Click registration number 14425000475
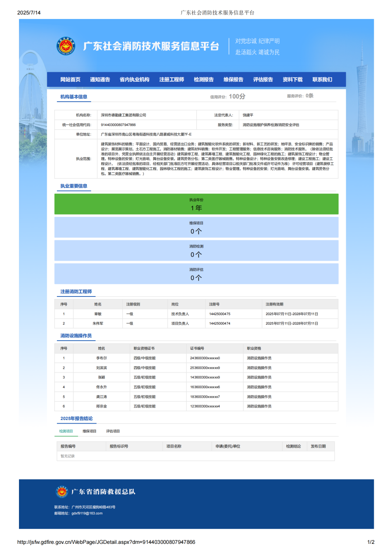392x555 pixels. (220, 314)
